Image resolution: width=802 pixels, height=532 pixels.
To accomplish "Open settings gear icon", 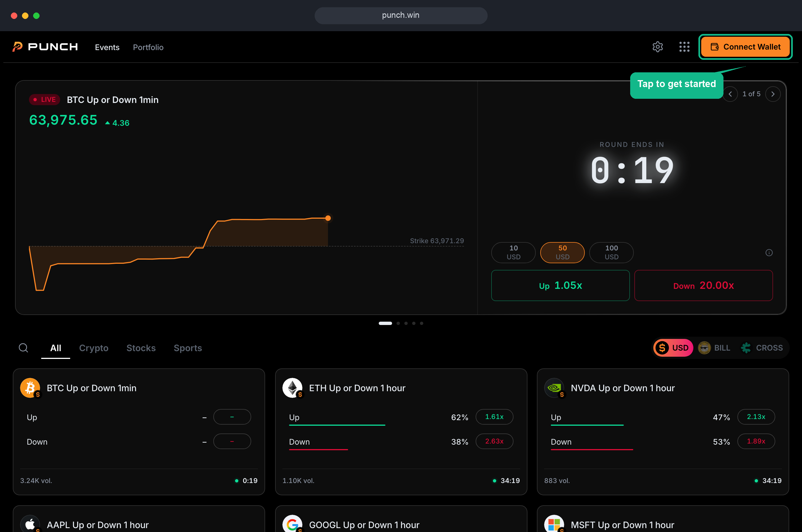I will pyautogui.click(x=658, y=47).
